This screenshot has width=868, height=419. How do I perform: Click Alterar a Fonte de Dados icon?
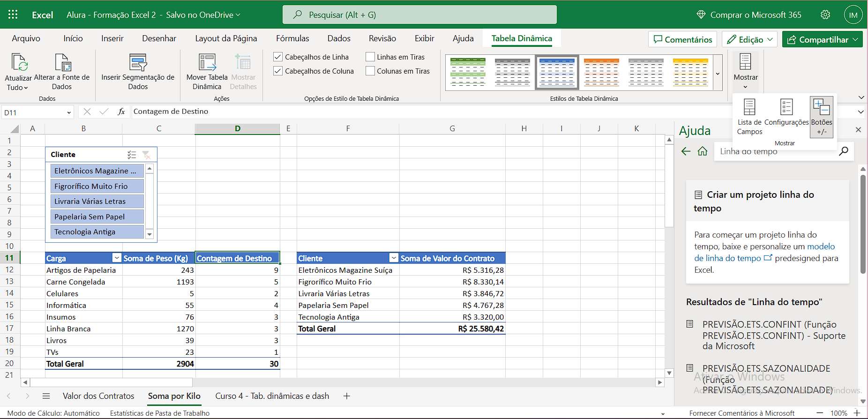click(63, 62)
